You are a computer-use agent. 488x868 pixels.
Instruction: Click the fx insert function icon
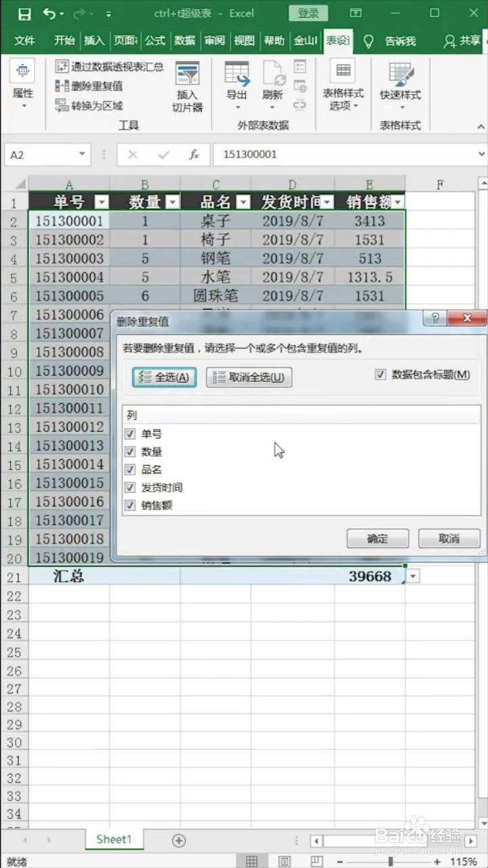194,155
